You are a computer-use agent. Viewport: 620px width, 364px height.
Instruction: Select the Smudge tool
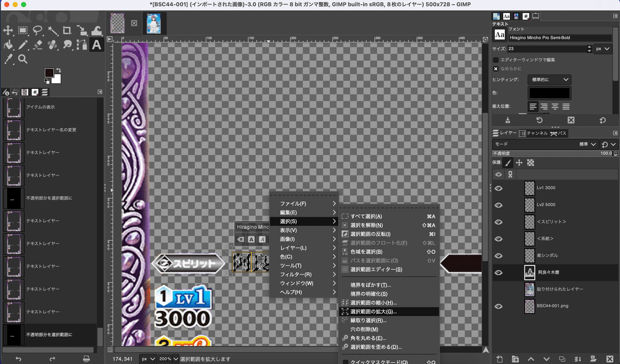[x=67, y=45]
